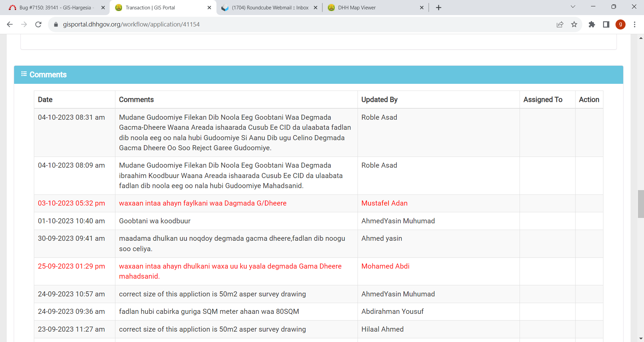Click updater name Mohamed Abdi
644x342 pixels.
click(385, 266)
